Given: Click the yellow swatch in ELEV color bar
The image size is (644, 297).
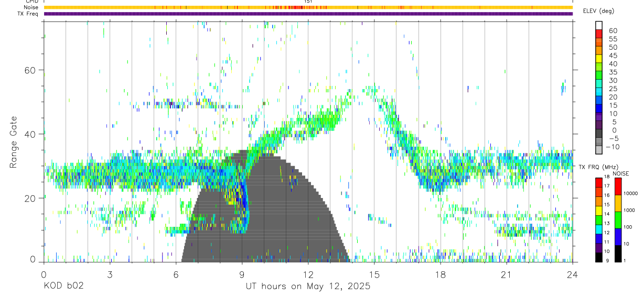Looking at the screenshot, I should pyautogui.click(x=599, y=59).
